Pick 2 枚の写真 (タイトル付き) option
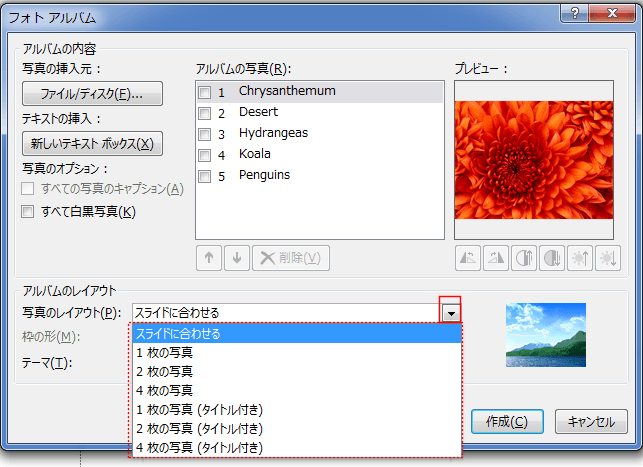 point(297,428)
